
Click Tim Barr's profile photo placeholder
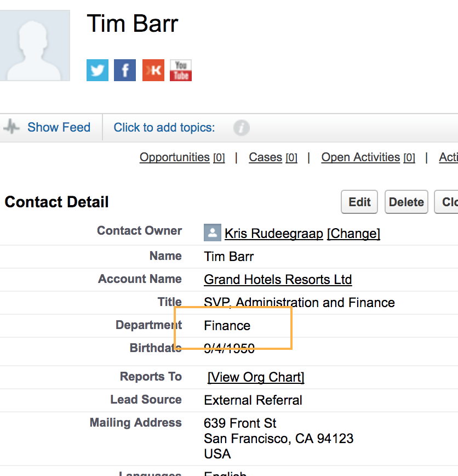[35, 46]
